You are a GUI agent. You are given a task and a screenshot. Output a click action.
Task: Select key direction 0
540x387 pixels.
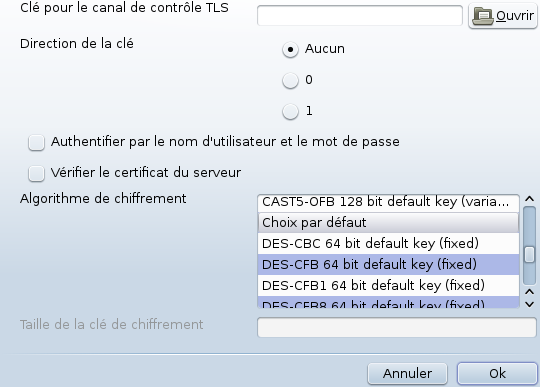290,81
